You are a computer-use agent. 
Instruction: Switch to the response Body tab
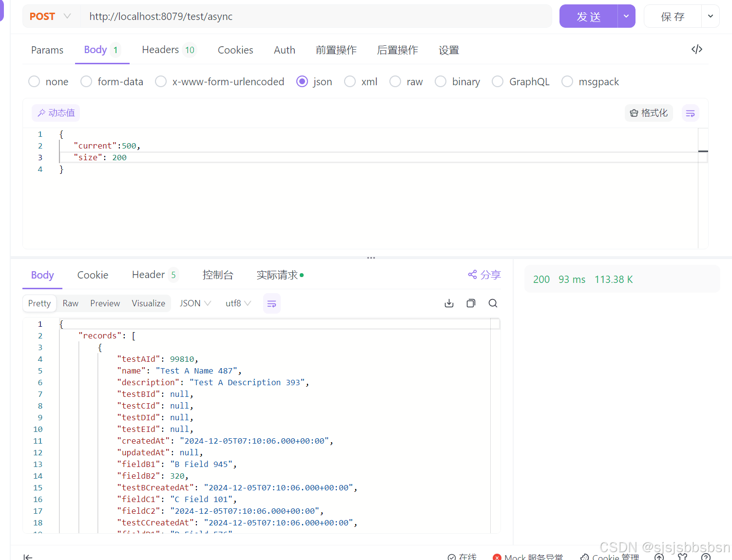tap(42, 275)
